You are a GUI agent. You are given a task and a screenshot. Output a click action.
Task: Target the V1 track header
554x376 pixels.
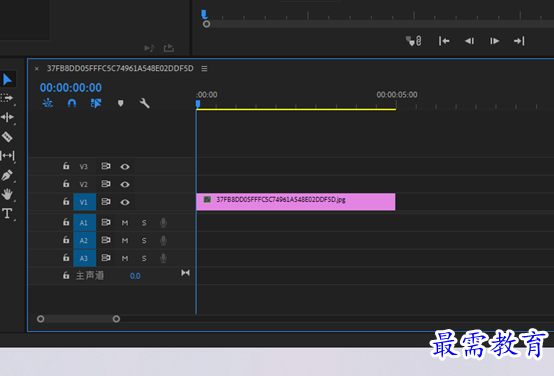tap(84, 202)
